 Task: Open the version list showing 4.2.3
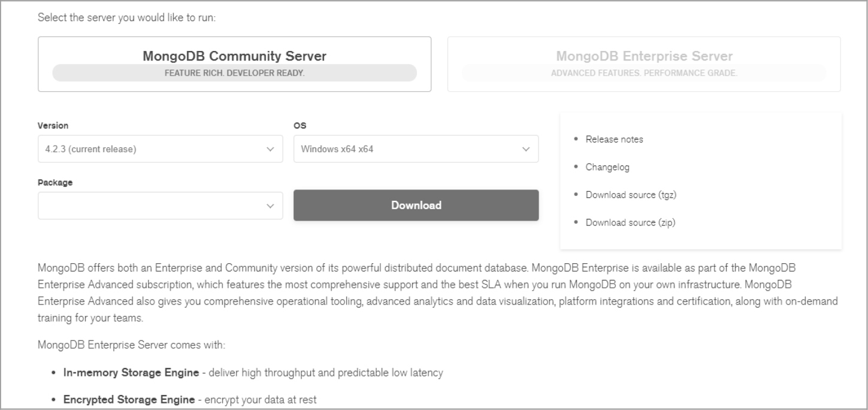click(x=150, y=149)
